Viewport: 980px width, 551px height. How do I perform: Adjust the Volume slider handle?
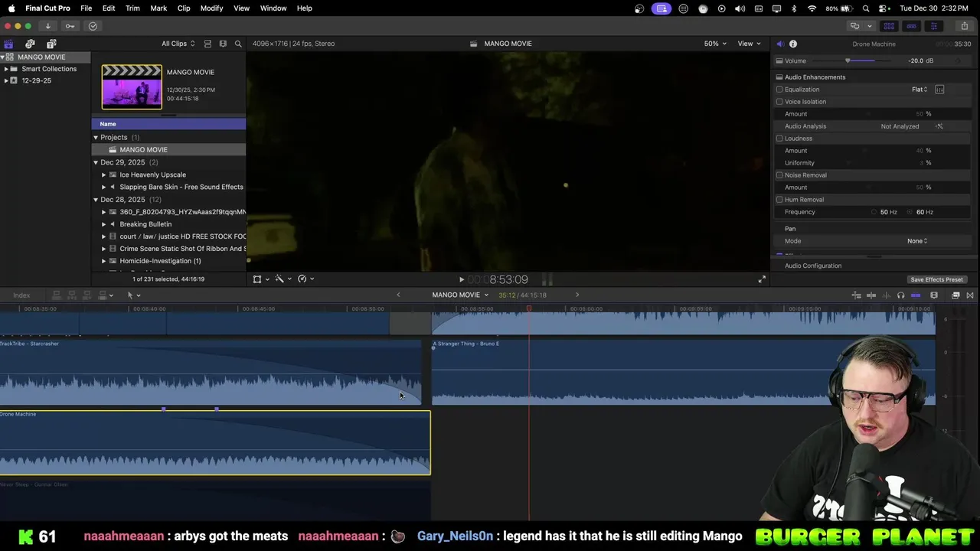[848, 60]
